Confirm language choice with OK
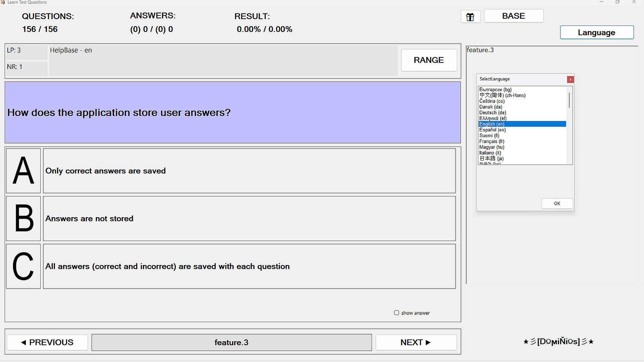This screenshot has width=644, height=362. (557, 203)
